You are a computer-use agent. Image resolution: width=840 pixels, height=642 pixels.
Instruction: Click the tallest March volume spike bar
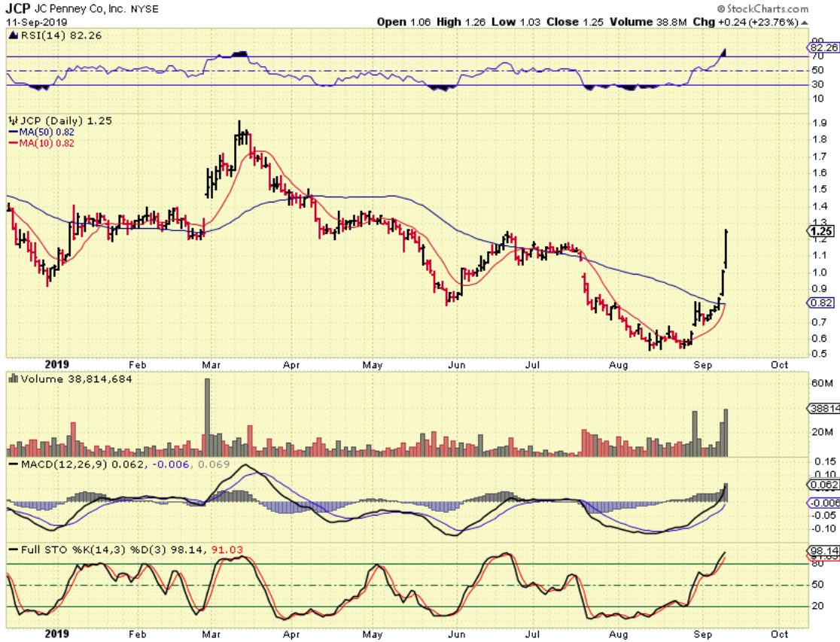[x=208, y=418]
